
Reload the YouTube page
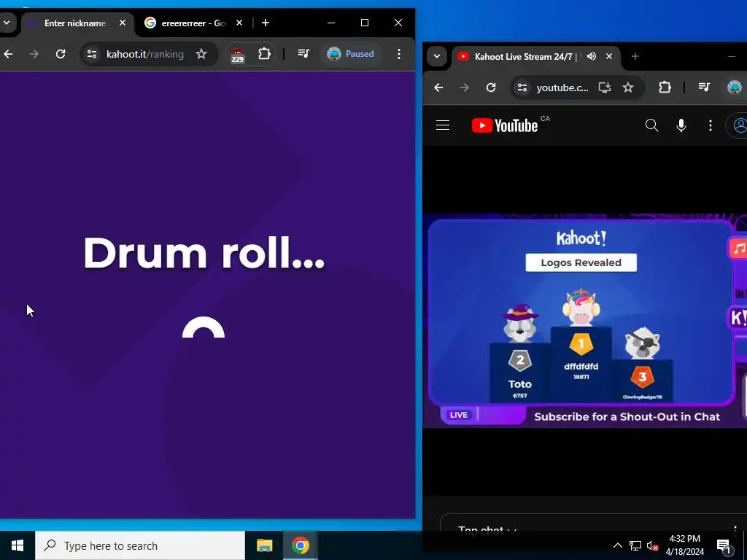(491, 87)
